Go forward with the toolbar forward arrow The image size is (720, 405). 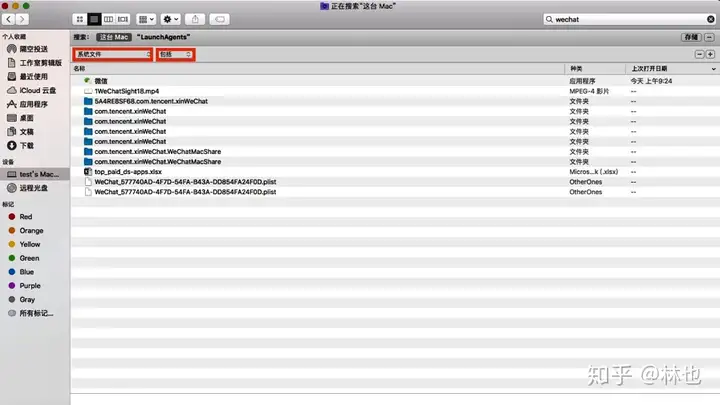pyautogui.click(x=22, y=19)
